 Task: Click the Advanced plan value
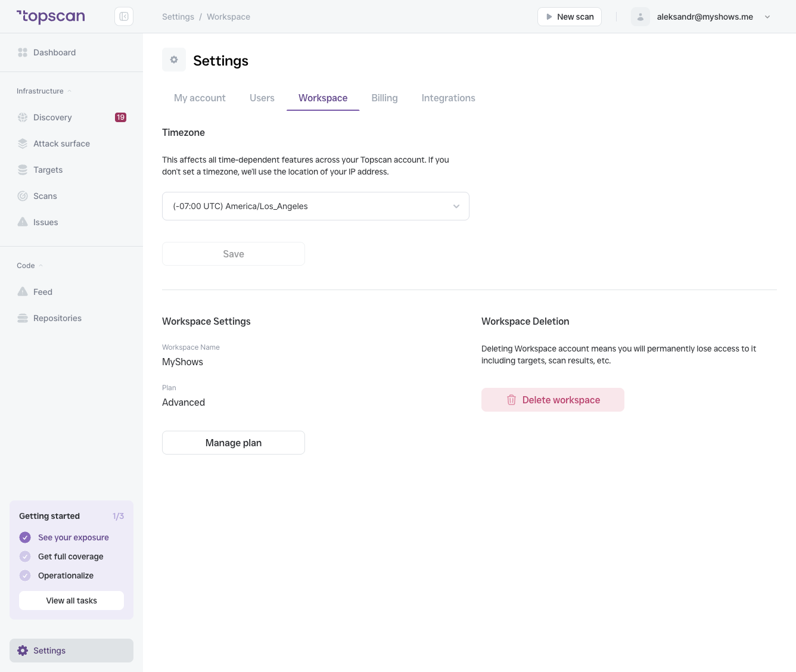point(184,402)
